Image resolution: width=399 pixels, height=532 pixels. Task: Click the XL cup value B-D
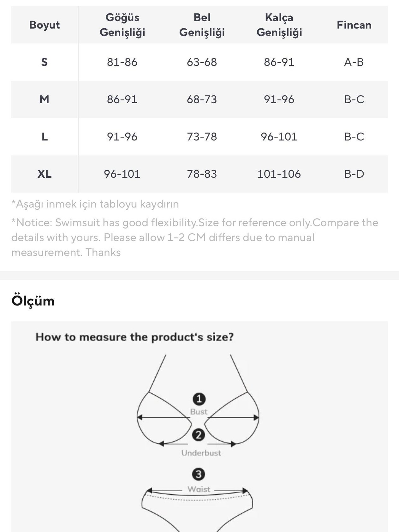354,174
